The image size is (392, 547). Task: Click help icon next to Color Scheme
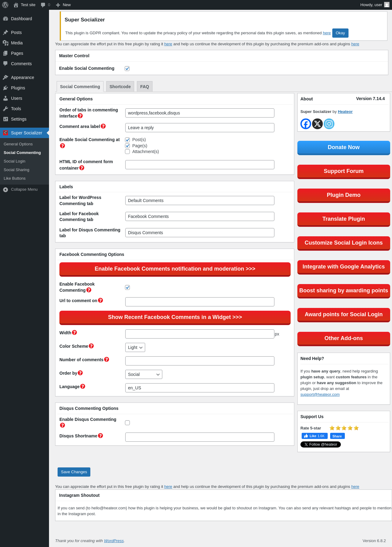pos(91,346)
